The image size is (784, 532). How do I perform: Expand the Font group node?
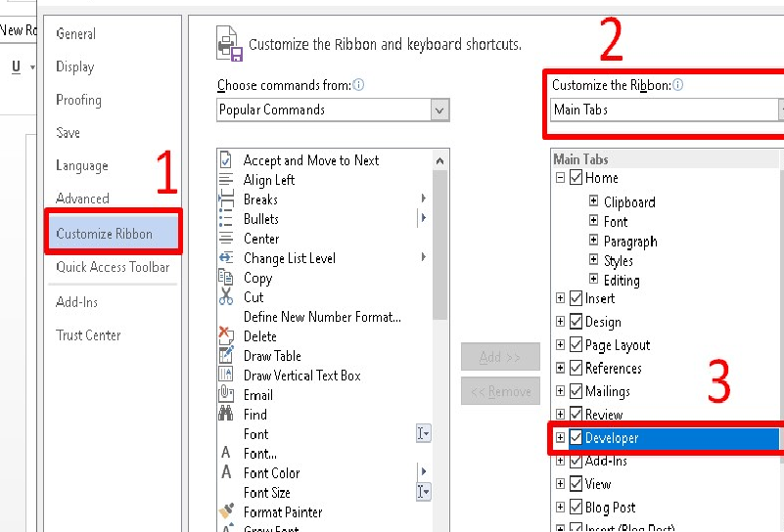tap(593, 220)
